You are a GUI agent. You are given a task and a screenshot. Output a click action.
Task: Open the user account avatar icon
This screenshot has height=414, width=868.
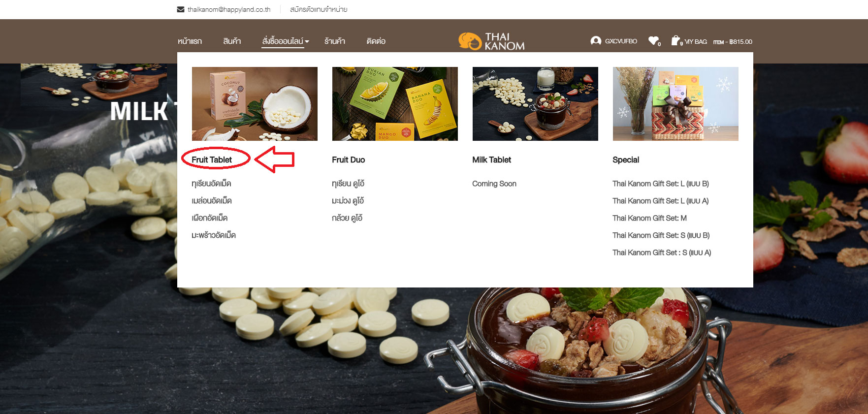click(596, 41)
